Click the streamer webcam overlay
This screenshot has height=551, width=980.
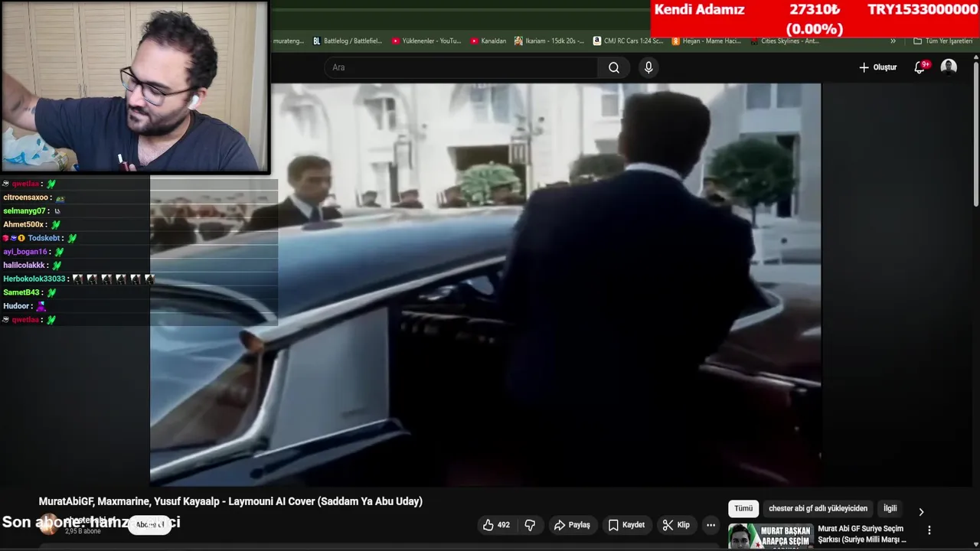135,86
